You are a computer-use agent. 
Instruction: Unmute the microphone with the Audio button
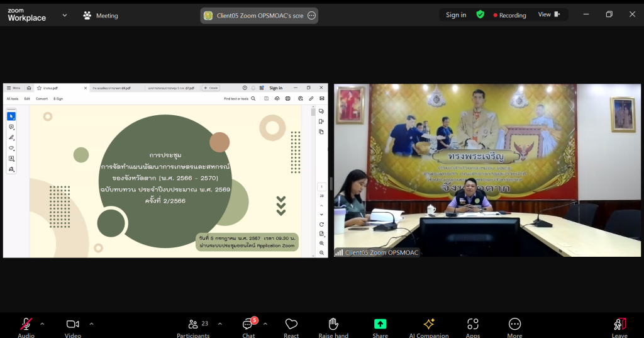[26, 328]
